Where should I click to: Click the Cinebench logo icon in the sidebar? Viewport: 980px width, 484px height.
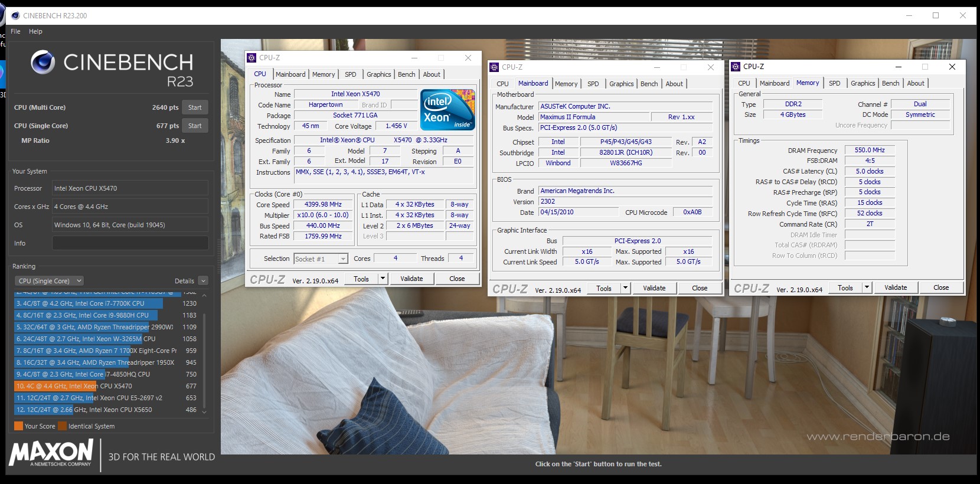point(43,62)
